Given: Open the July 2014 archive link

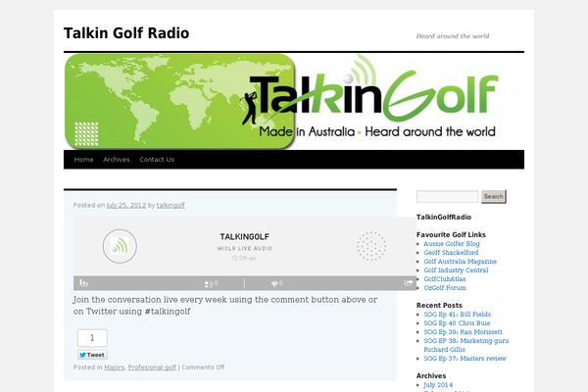Looking at the screenshot, I should pos(438,385).
